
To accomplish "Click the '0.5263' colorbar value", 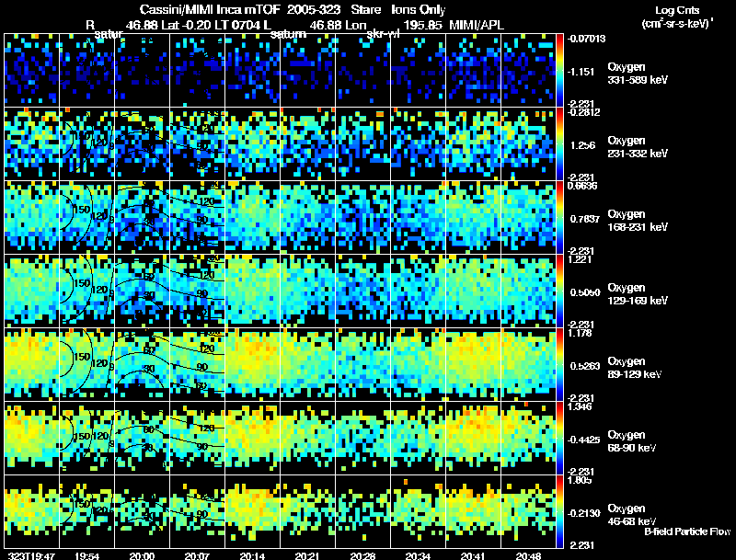I will (585, 366).
